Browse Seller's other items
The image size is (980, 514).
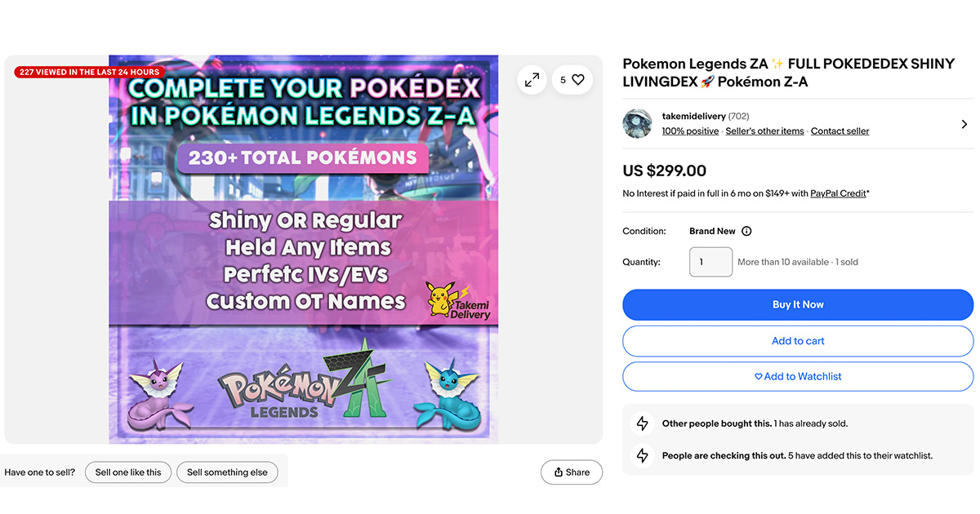pyautogui.click(x=764, y=131)
